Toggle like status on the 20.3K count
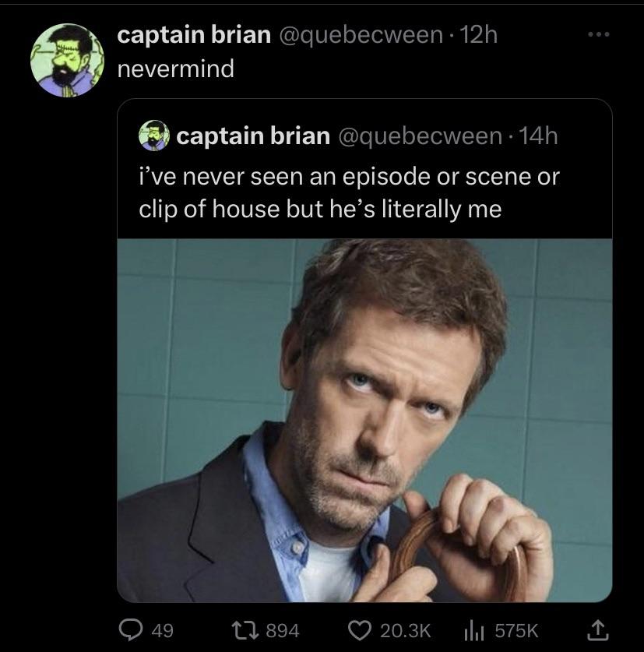 (x=405, y=633)
